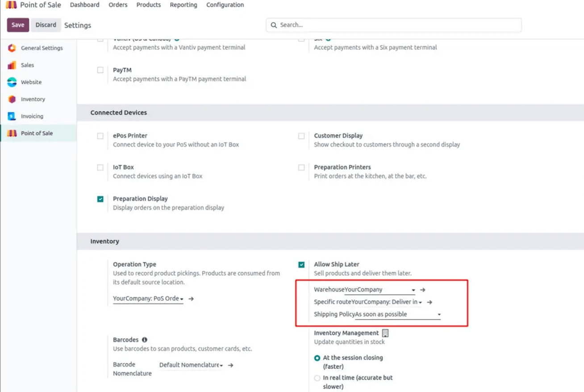
Task: Enable the PayTM payment terminal checkbox
Action: (100, 70)
